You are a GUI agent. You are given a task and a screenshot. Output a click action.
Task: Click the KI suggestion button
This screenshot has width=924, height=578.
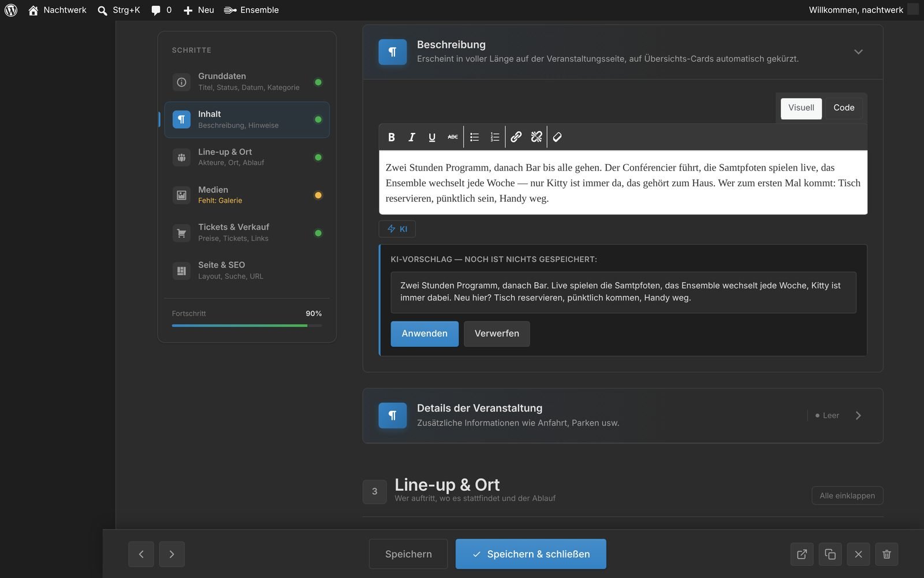(397, 229)
